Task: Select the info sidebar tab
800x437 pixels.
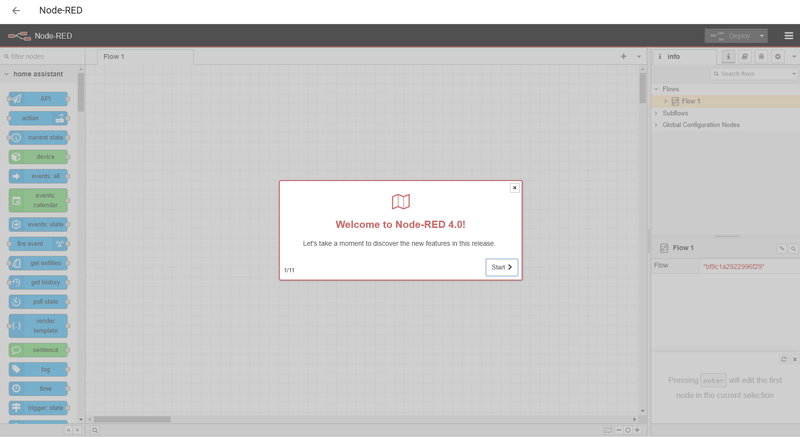Action: coord(685,57)
